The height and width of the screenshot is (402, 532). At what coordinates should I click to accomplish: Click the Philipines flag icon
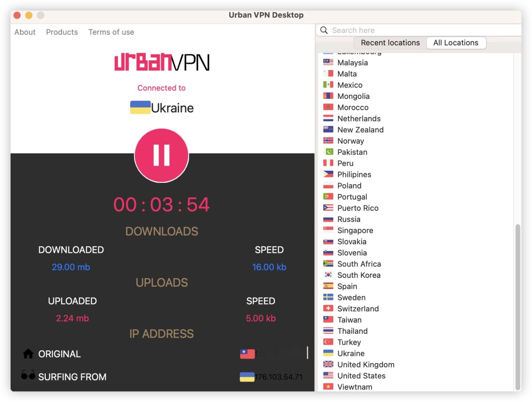click(328, 174)
